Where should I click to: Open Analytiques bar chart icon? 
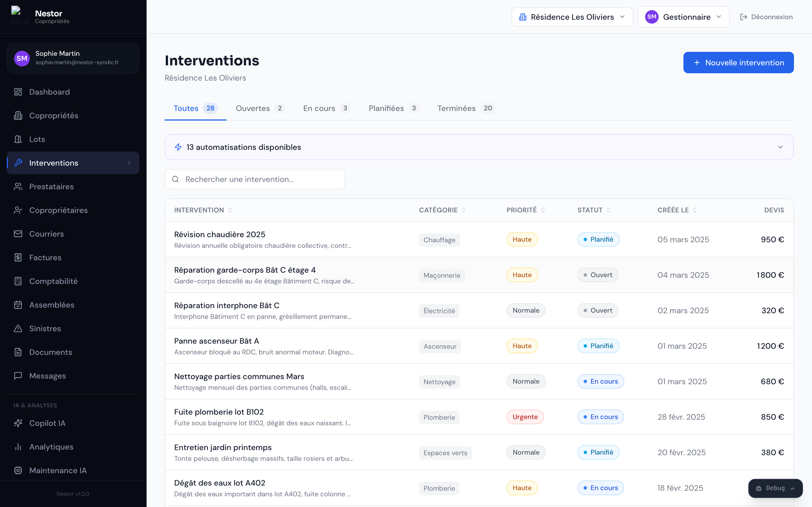[18, 447]
